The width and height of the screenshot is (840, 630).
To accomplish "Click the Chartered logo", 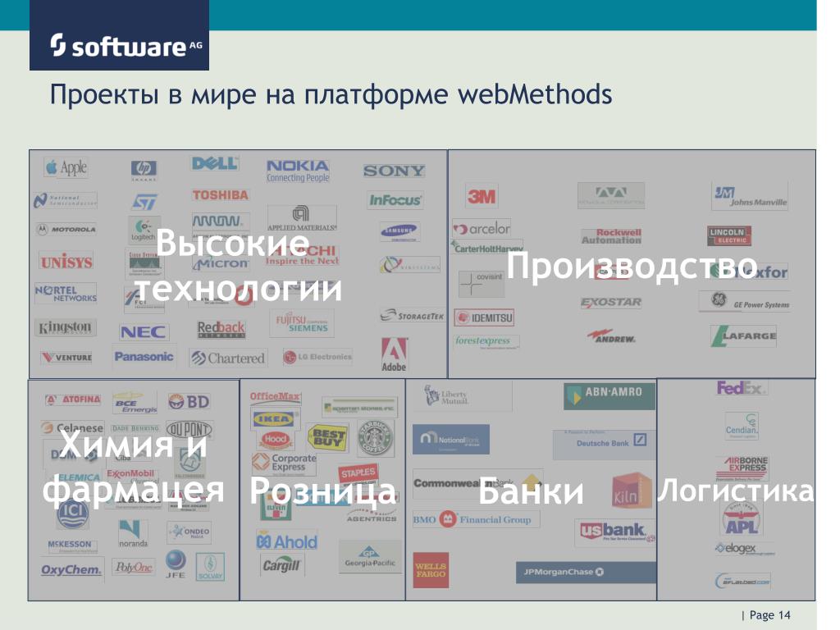I will 228,358.
